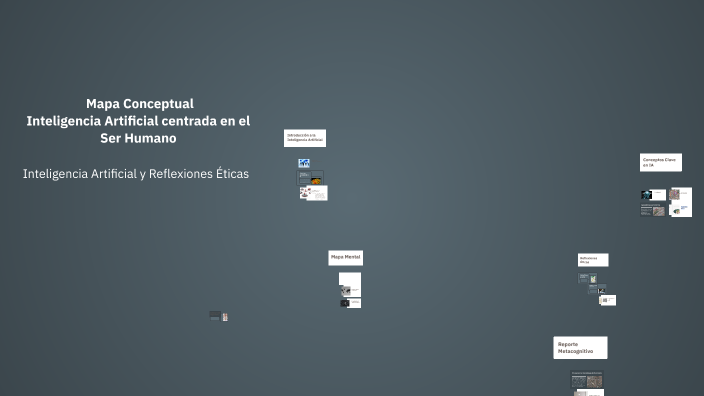Select the white slide with red diagram under Introducción
Screen dimensions: 704x396
coord(314,193)
